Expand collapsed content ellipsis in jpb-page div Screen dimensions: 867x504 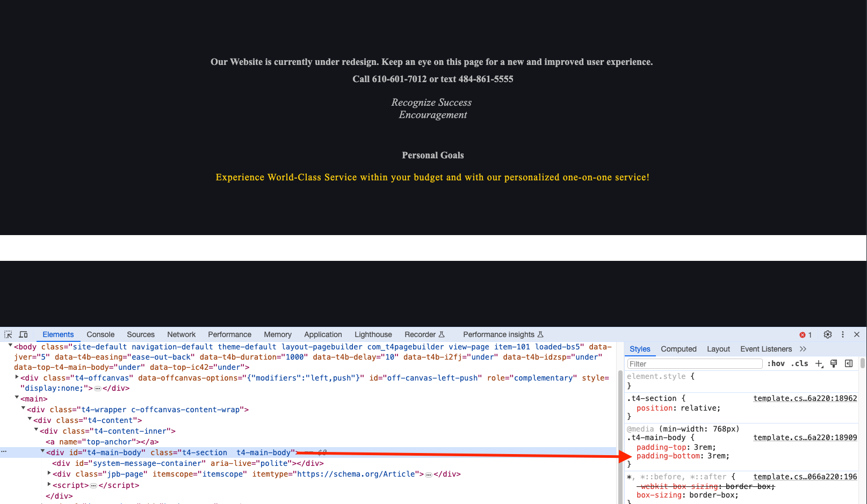coord(429,474)
